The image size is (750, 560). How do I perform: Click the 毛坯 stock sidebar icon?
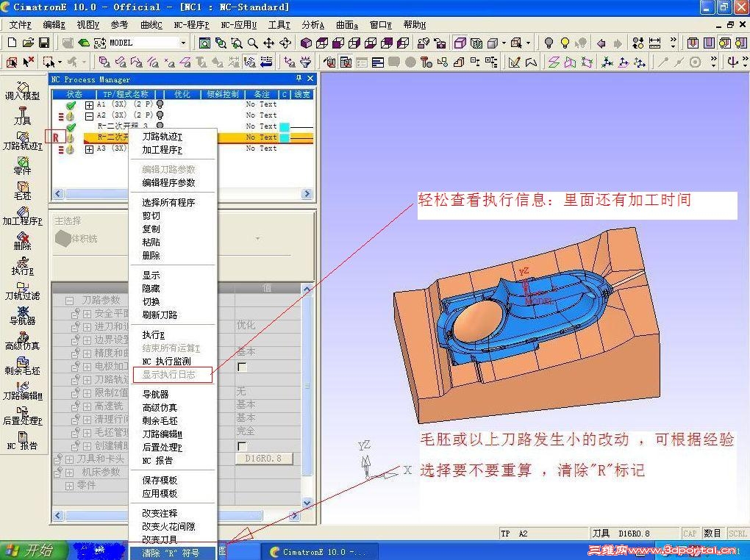point(23,190)
